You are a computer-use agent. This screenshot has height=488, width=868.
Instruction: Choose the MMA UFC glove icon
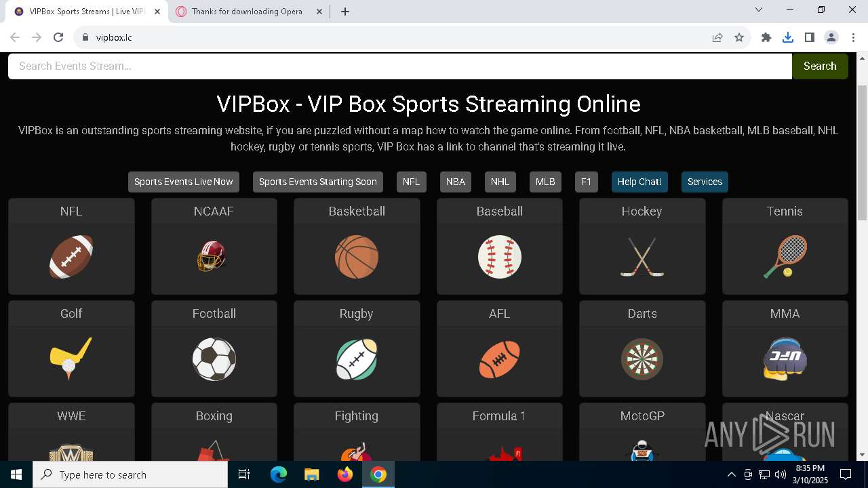point(785,359)
